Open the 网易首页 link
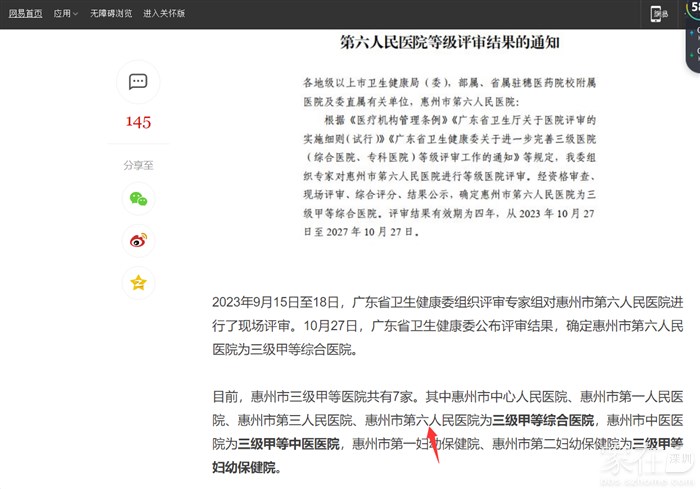This screenshot has width=700, height=489. [x=25, y=14]
